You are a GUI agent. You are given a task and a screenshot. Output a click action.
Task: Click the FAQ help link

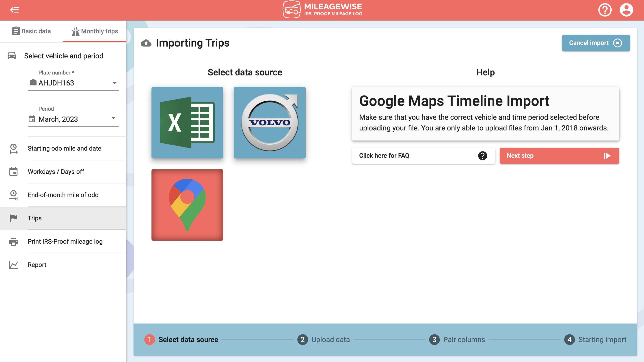click(423, 155)
